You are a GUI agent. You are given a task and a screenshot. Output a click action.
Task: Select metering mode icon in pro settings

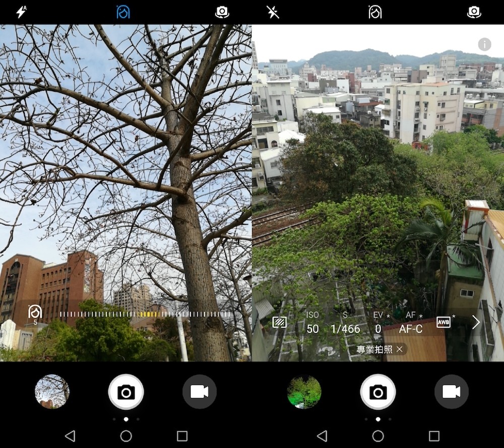click(279, 322)
